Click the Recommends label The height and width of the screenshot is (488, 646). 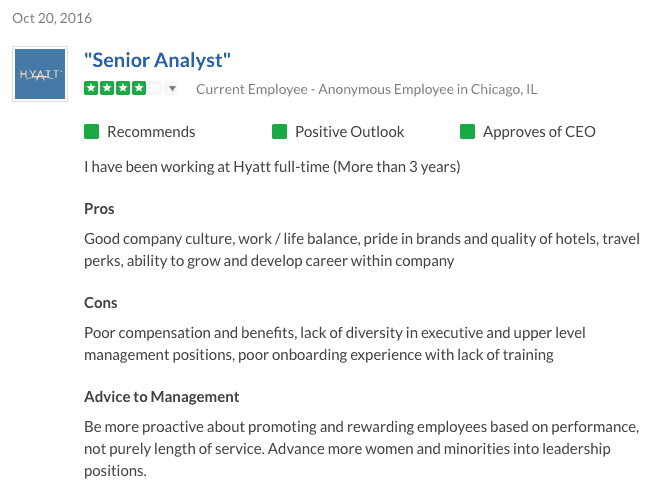(x=151, y=132)
